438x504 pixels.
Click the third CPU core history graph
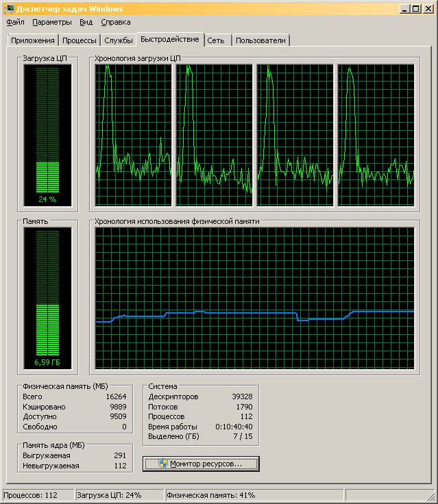(295, 135)
